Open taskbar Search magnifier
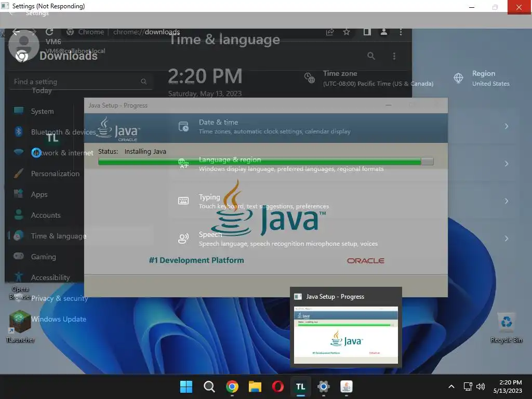The height and width of the screenshot is (399, 532). [209, 387]
